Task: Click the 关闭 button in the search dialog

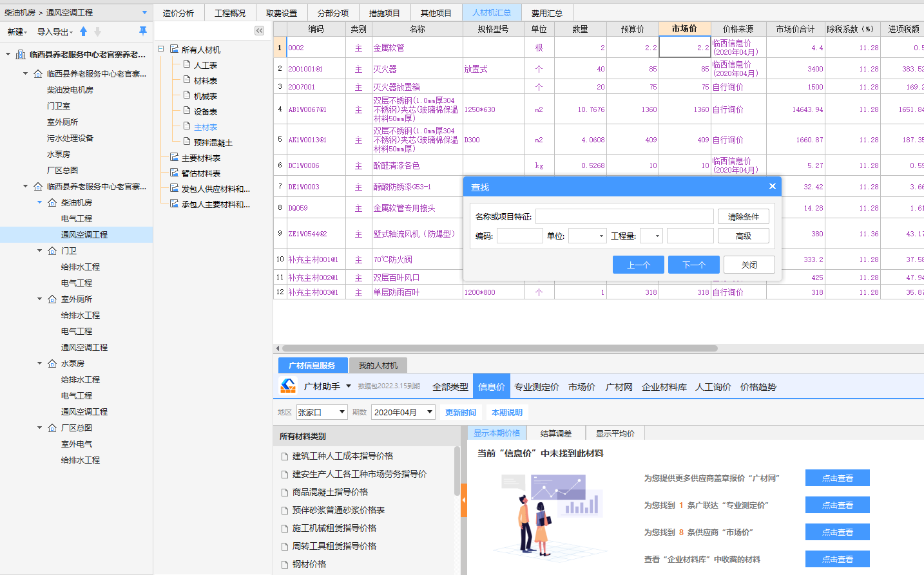Action: (x=749, y=265)
